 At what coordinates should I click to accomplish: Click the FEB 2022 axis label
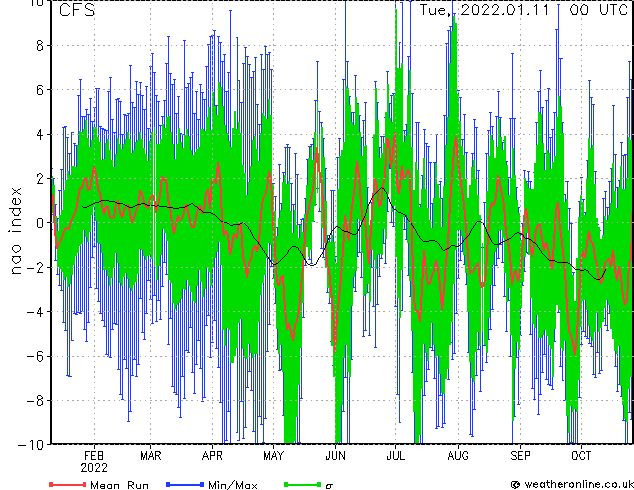94,462
